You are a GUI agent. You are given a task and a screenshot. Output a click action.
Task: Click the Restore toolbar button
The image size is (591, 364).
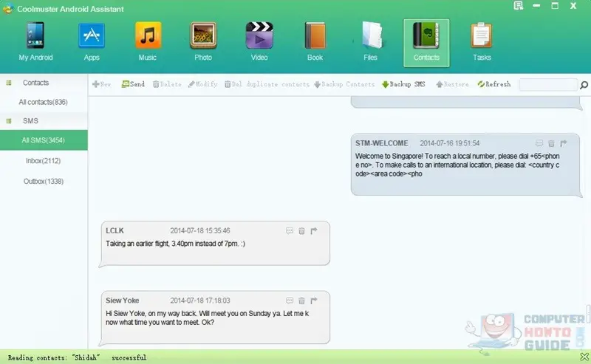click(x=452, y=84)
